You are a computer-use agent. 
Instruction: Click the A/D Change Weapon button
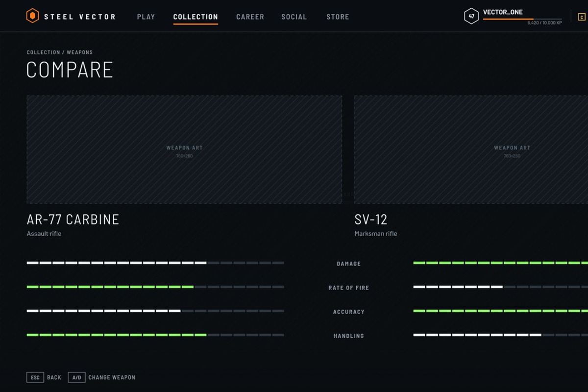coord(102,377)
